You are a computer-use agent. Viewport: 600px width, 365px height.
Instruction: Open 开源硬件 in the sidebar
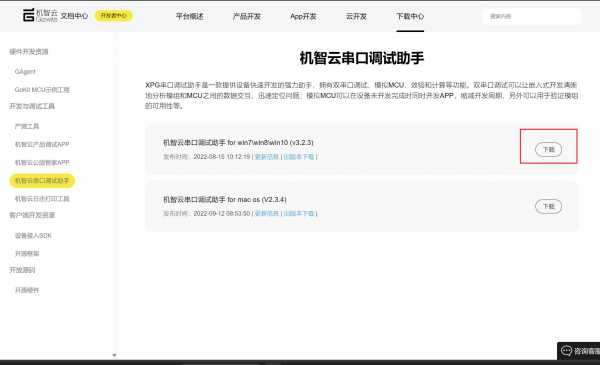[x=27, y=290]
